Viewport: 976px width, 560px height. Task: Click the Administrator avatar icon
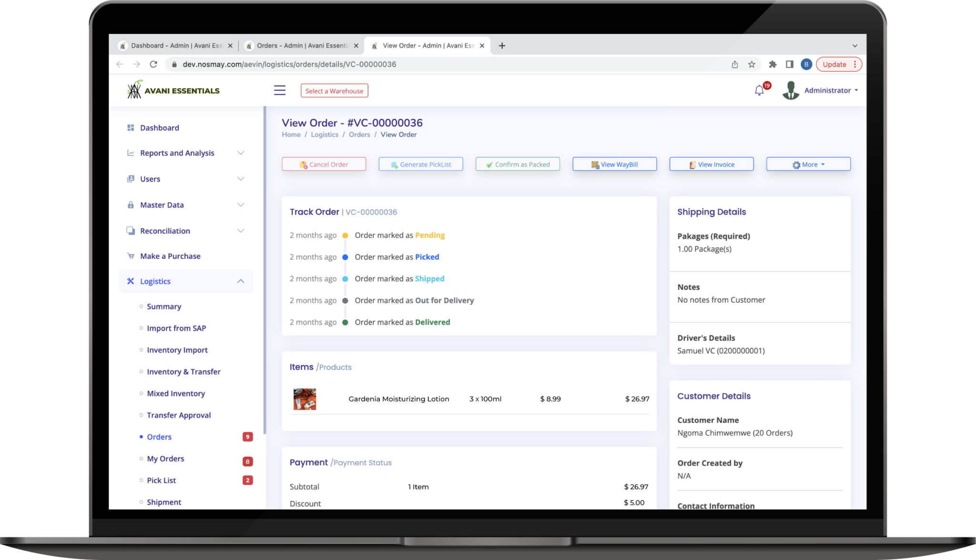coord(791,90)
